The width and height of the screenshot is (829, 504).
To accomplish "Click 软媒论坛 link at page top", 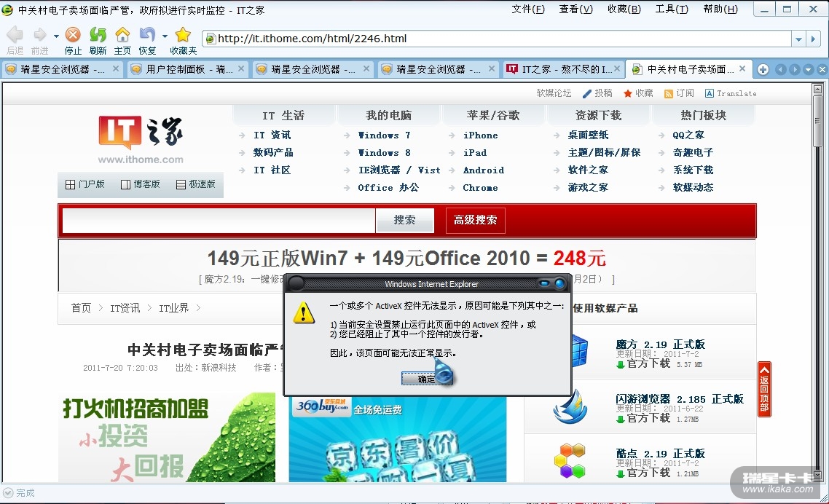I will [x=554, y=93].
